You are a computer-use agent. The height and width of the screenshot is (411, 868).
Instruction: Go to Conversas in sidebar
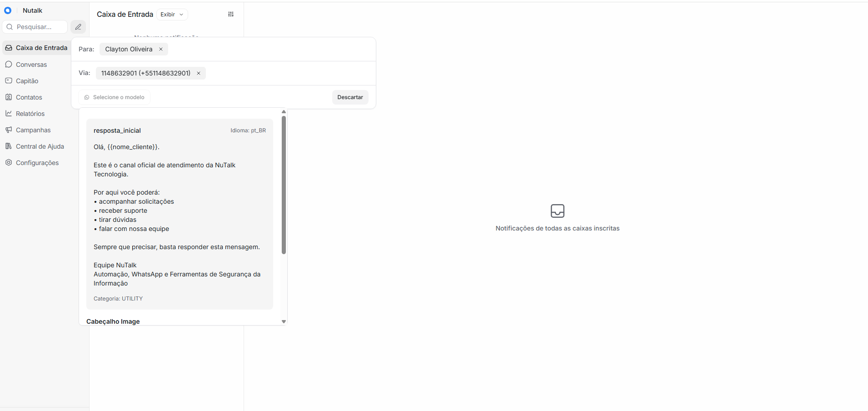point(31,65)
